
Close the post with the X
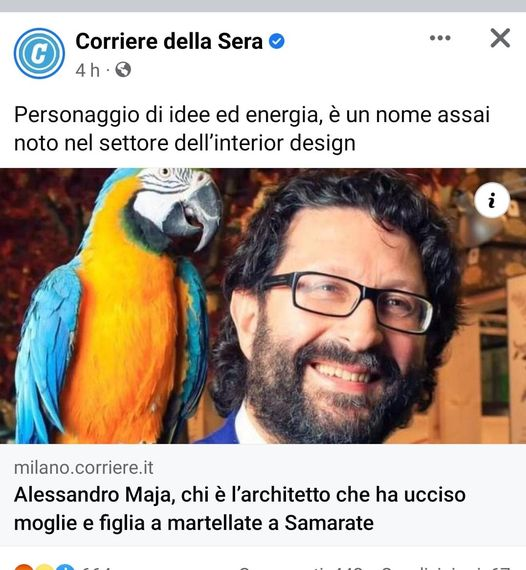point(500,38)
